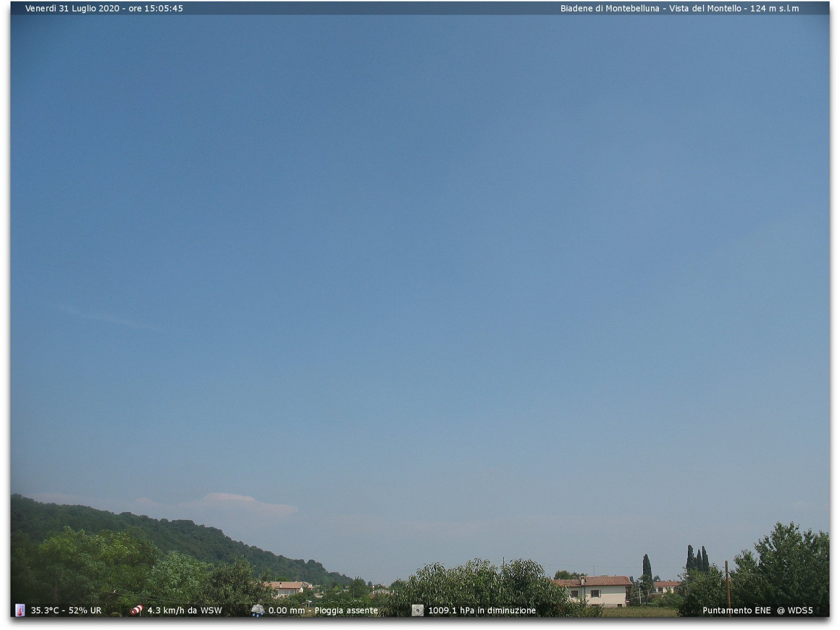Select the date text 'Venerdì 31 Luglio 2020'
840x630 pixels.
[72, 8]
